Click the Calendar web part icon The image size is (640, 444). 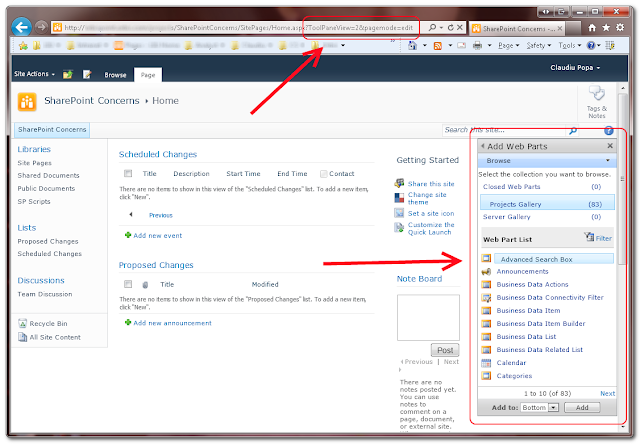486,363
